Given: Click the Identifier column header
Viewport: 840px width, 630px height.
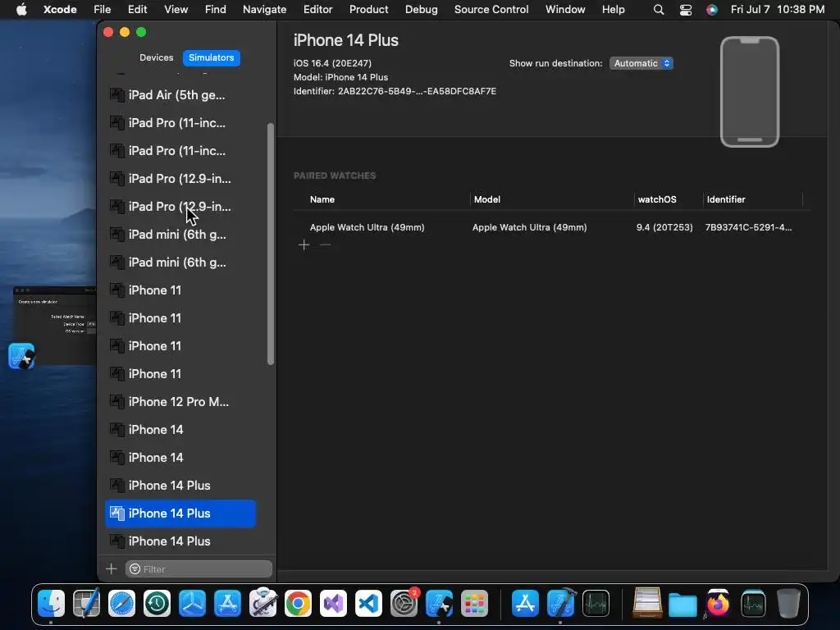Looking at the screenshot, I should pyautogui.click(x=726, y=199).
